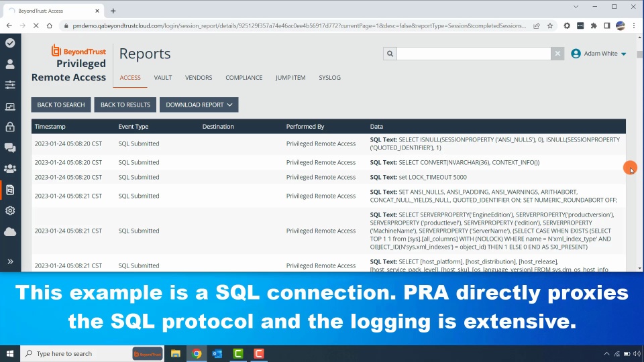Switch to the COMPLIANCE tab
The width and height of the screenshot is (644, 362).
(x=244, y=78)
